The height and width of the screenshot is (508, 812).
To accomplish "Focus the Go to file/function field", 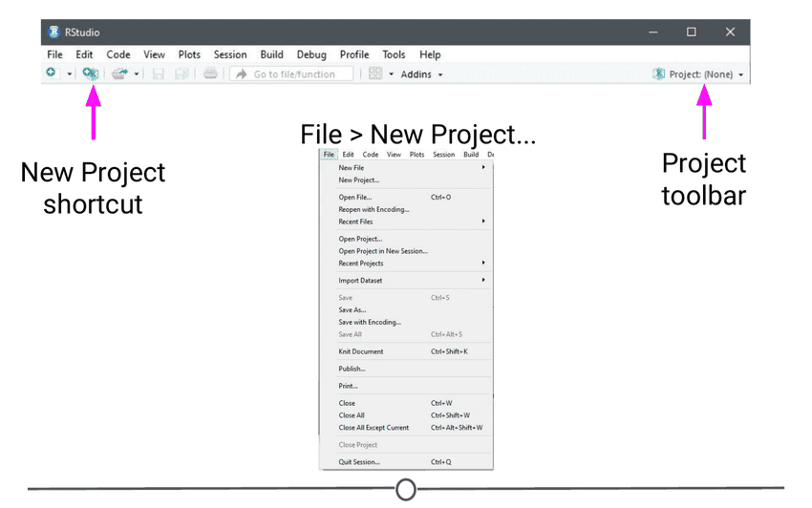I will click(291, 74).
